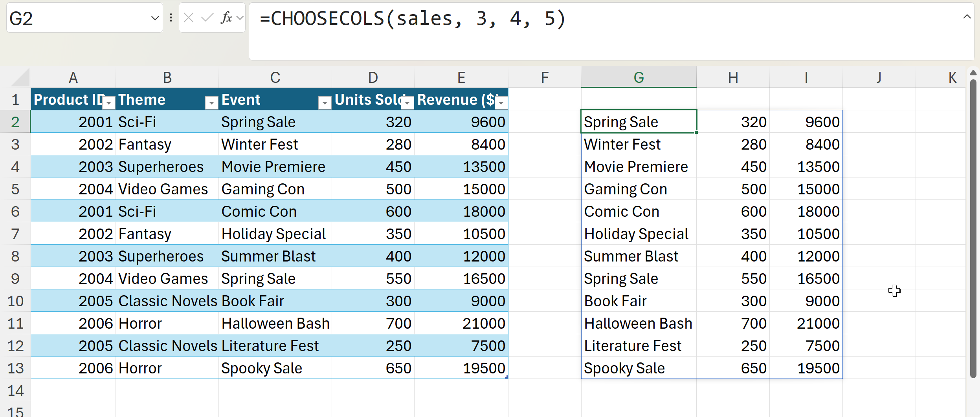The image size is (980, 417).
Task: Click the Select All corner triangle
Action: (20, 78)
